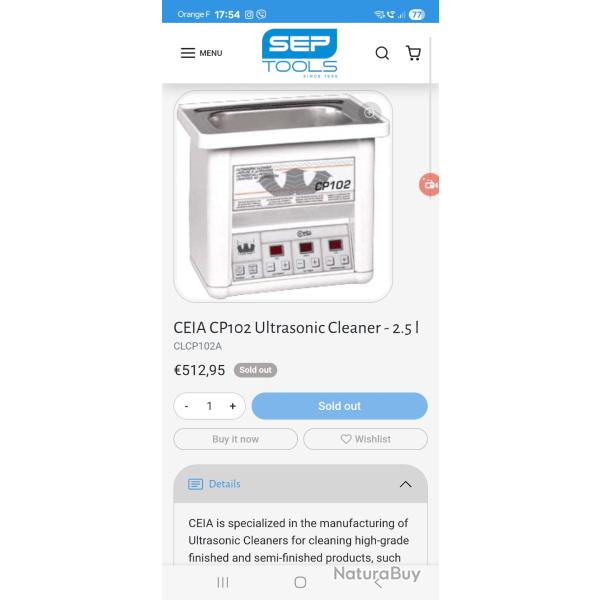The height and width of the screenshot is (600, 600).
Task: Tap the Details header label
Action: (225, 484)
